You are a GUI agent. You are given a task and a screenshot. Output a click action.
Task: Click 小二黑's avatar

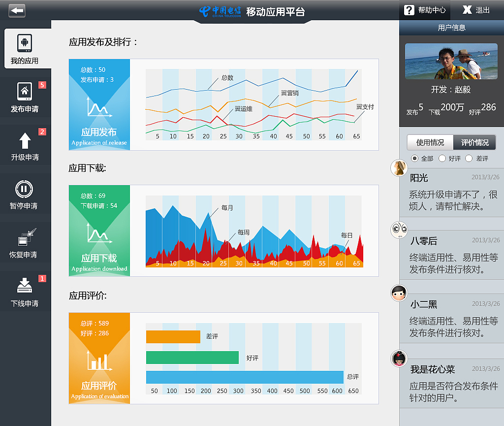[x=399, y=293]
